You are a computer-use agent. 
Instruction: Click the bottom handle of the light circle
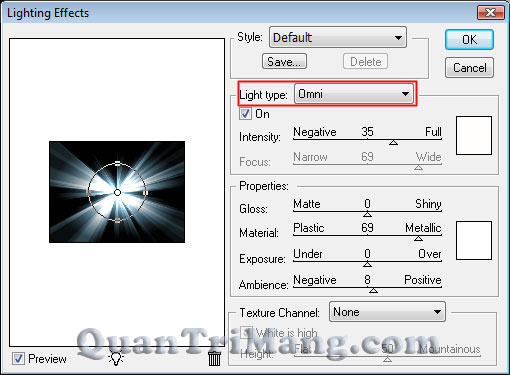117,220
